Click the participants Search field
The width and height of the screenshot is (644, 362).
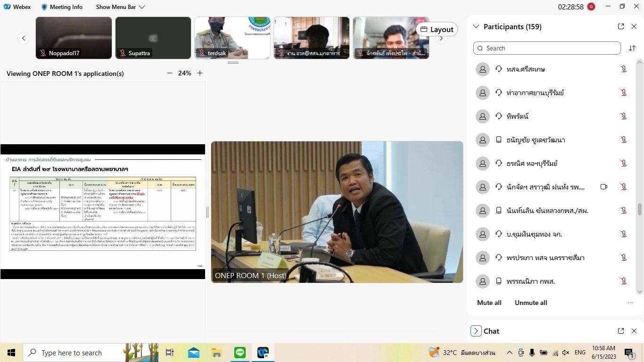coord(547,48)
